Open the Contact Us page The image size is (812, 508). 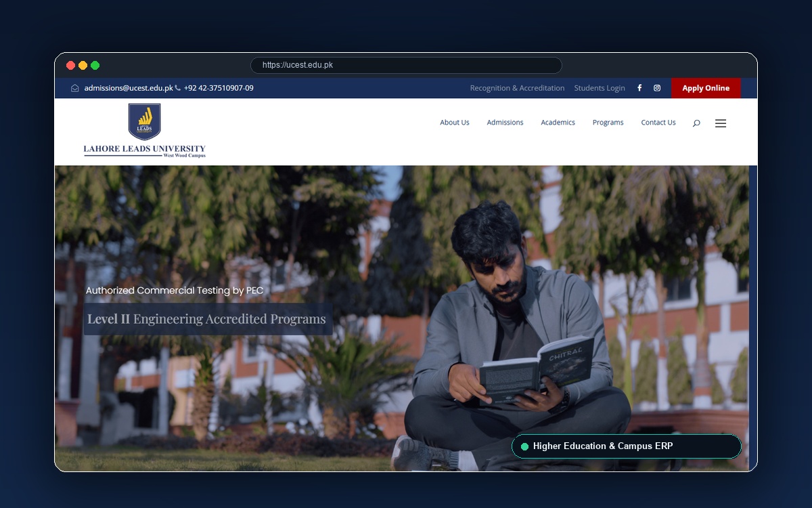coord(658,123)
